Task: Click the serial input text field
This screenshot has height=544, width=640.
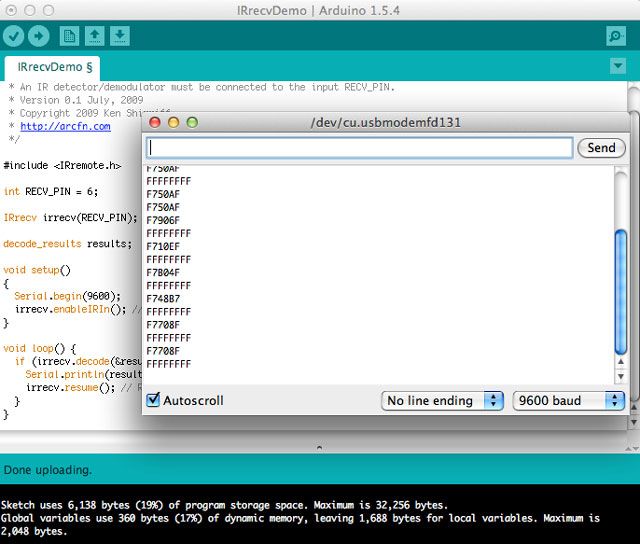Action: [359, 147]
